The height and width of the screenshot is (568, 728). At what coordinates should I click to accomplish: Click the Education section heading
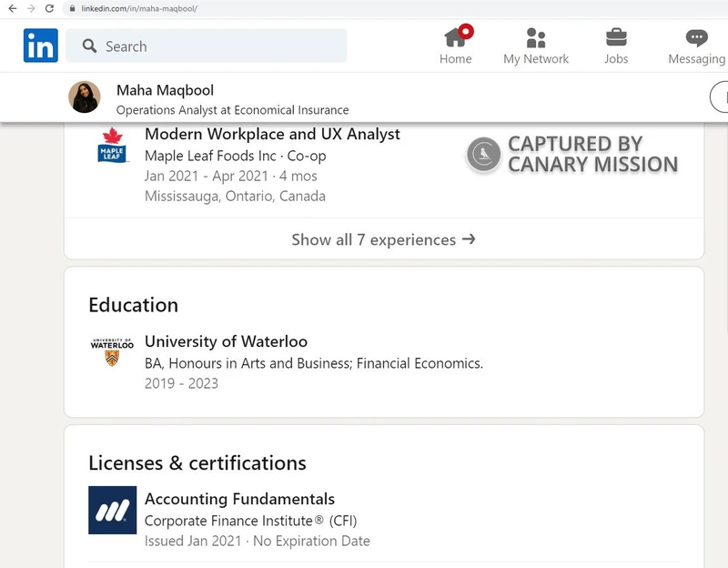pos(133,305)
